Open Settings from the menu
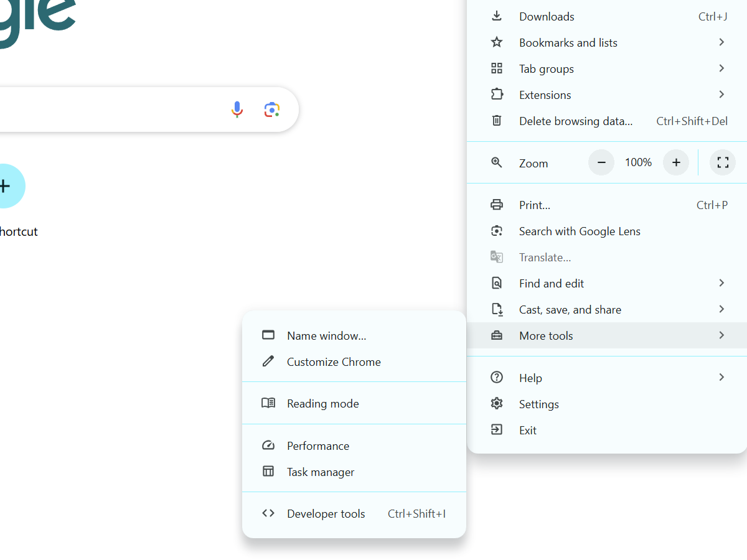This screenshot has width=747, height=560. pyautogui.click(x=607, y=404)
